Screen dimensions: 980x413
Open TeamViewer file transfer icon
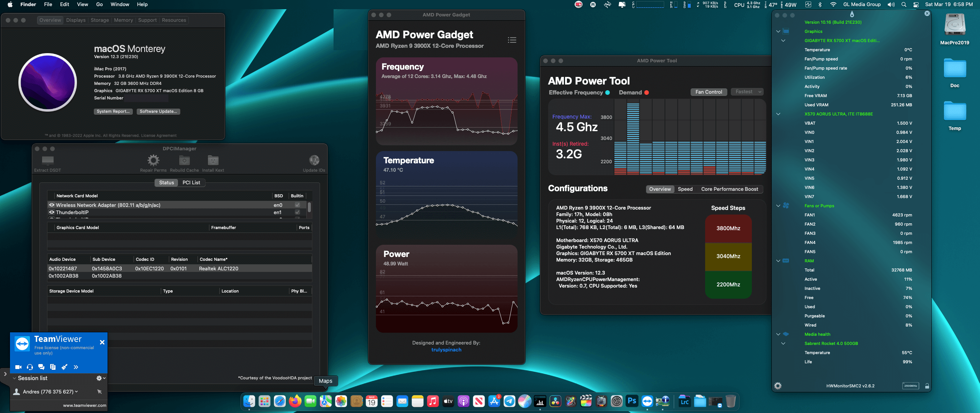coord(53,367)
